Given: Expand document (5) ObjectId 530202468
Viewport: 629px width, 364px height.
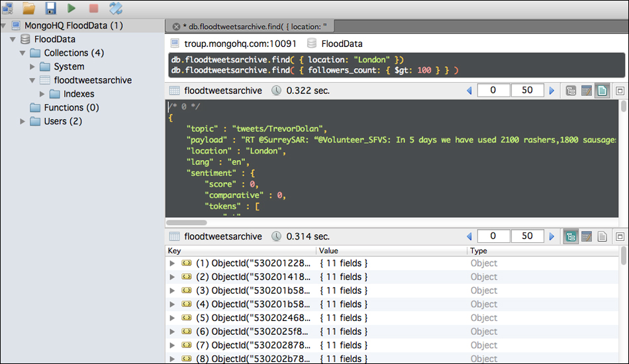Looking at the screenshot, I should click(172, 318).
